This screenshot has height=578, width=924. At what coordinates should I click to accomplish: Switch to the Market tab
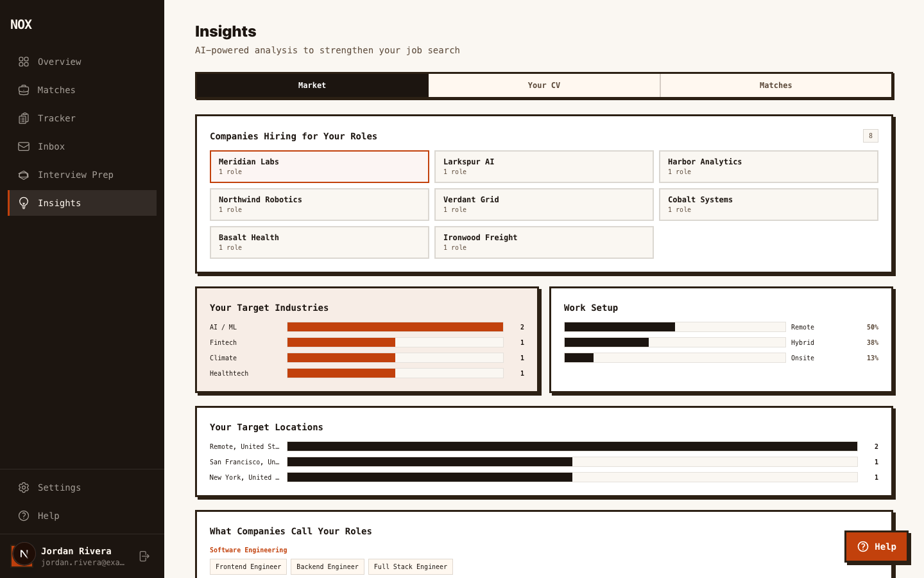point(312,85)
